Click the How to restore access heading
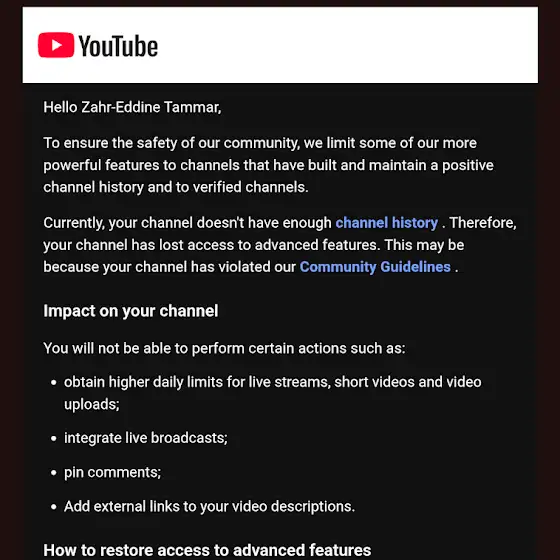Screen dimensions: 560x560 [x=207, y=550]
